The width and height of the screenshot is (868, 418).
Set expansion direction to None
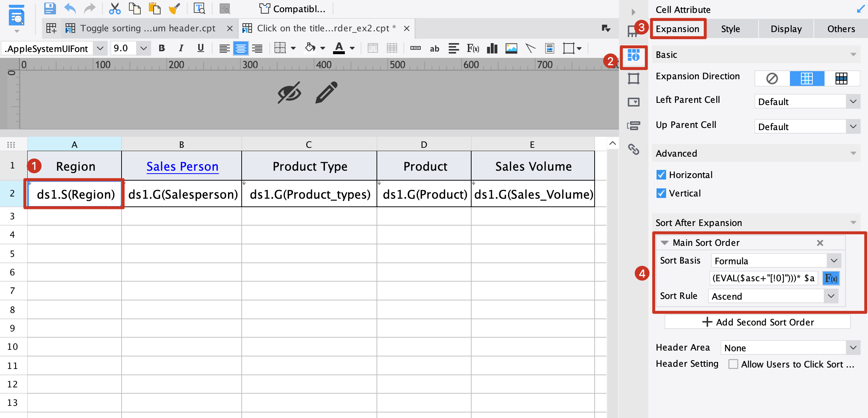point(772,79)
